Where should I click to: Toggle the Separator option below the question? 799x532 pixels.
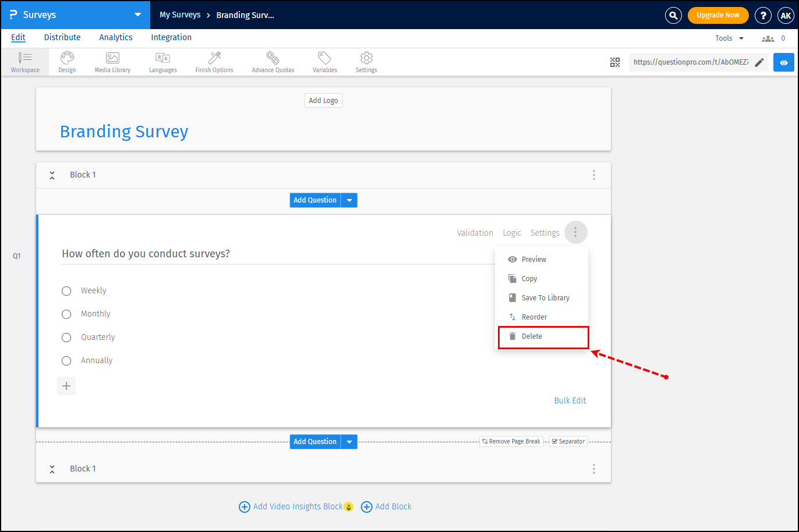click(x=568, y=441)
